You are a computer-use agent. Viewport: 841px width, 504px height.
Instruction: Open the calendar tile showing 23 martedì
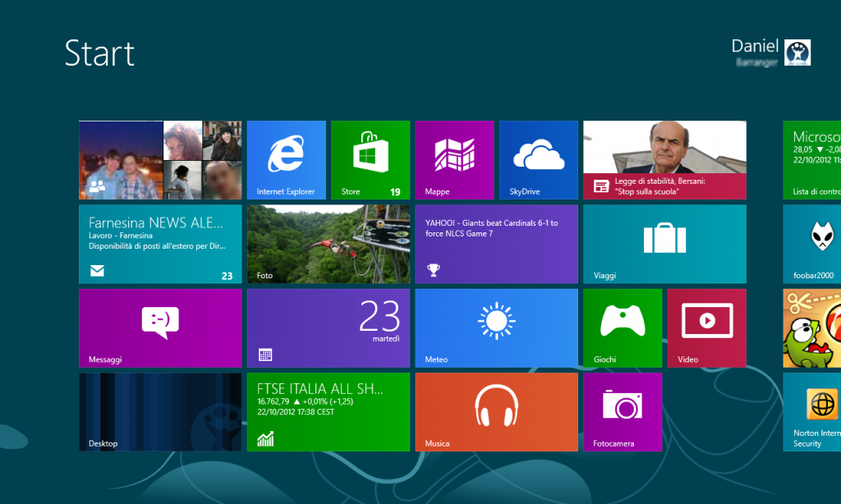[x=329, y=328]
